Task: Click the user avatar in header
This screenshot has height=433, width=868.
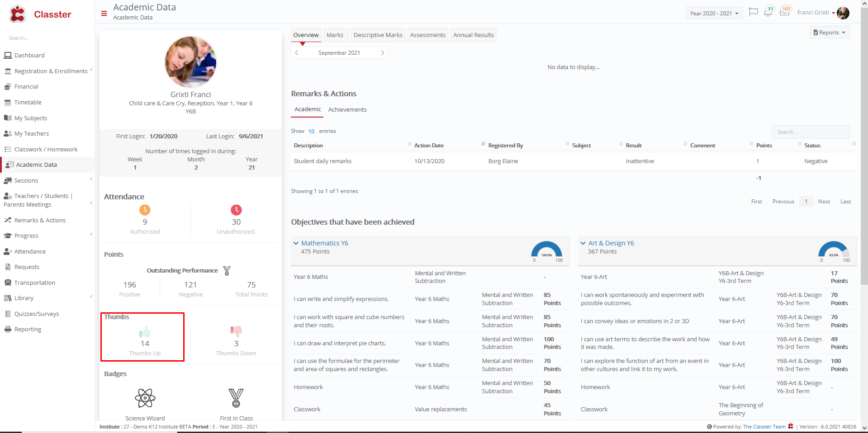Action: [843, 13]
